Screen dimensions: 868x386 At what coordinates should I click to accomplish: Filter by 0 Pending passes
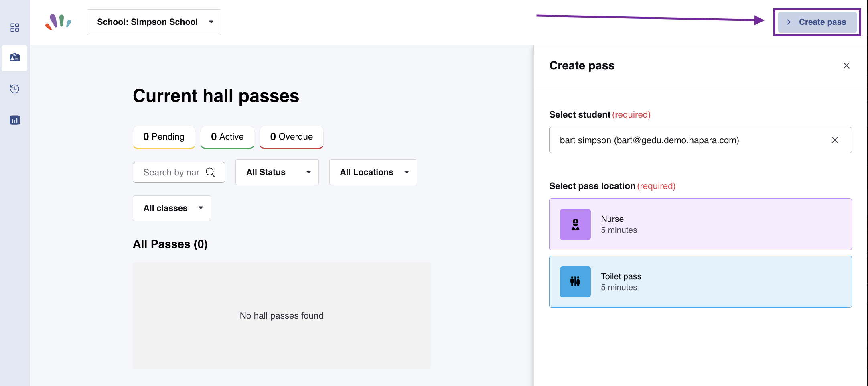(164, 137)
